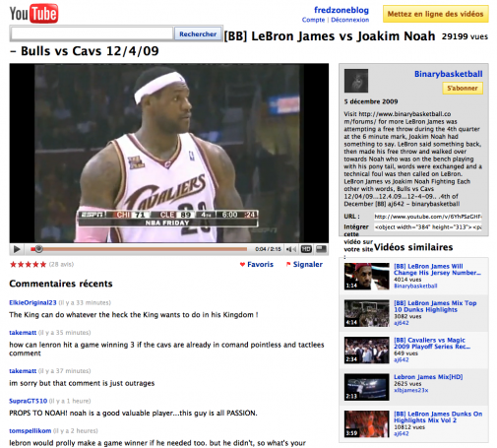Click the YouTube logo
This screenshot has height=448, width=497.
coord(33,14)
